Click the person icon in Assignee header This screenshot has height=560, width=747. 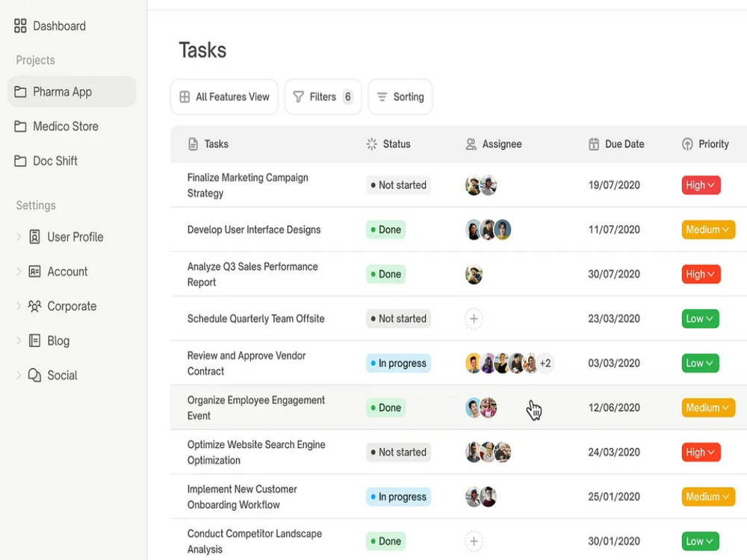click(471, 144)
